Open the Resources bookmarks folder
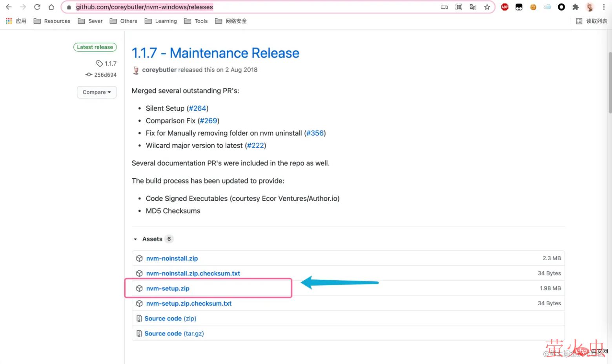Screen dimensions: 612x364 (x=52, y=21)
